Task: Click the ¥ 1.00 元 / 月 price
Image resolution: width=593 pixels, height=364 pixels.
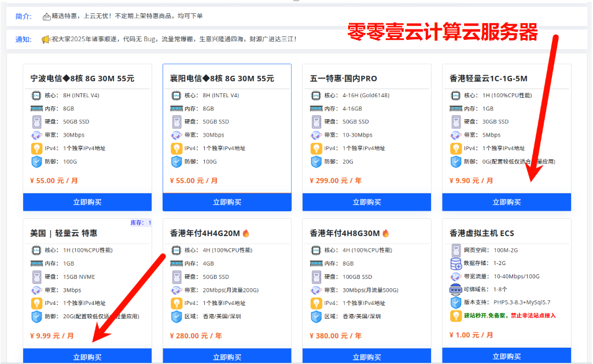Action: click(x=472, y=335)
